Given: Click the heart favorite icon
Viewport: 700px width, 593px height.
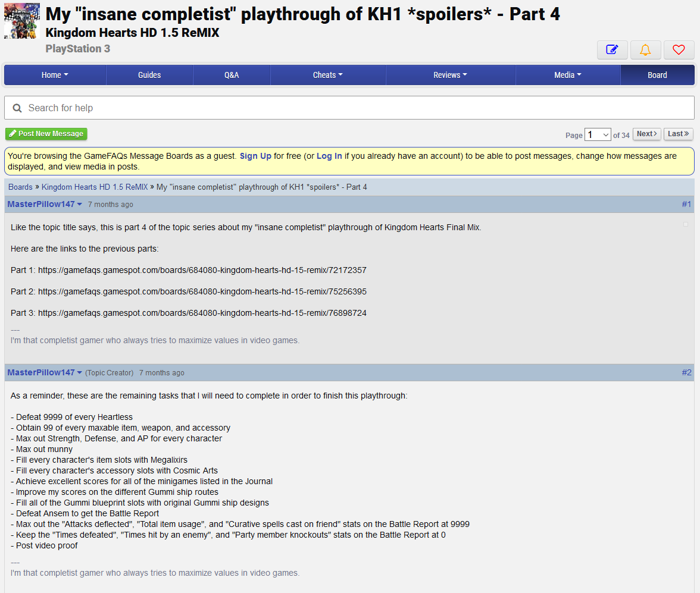Looking at the screenshot, I should [x=679, y=50].
